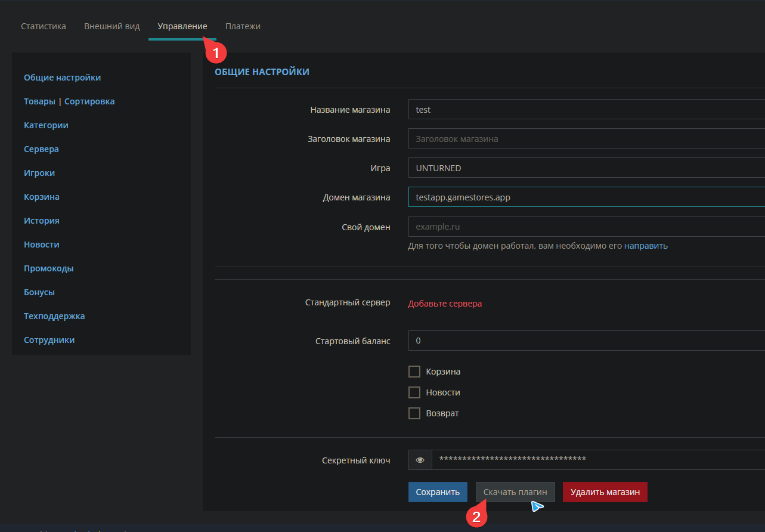Viewport: 765px width, 532px height.
Task: Open the Статистика tab
Action: coord(44,26)
